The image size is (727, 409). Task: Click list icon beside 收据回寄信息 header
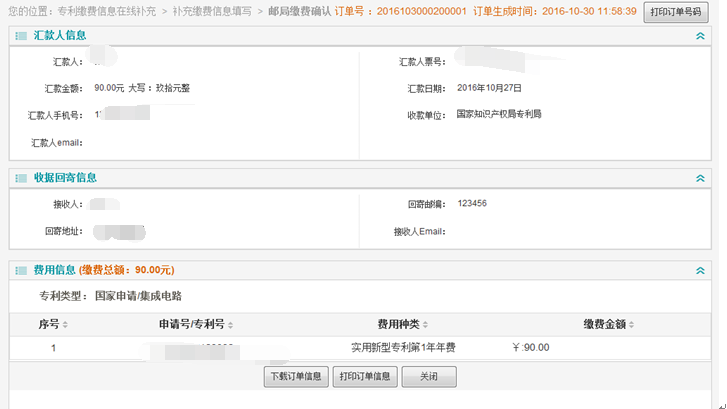coord(21,179)
